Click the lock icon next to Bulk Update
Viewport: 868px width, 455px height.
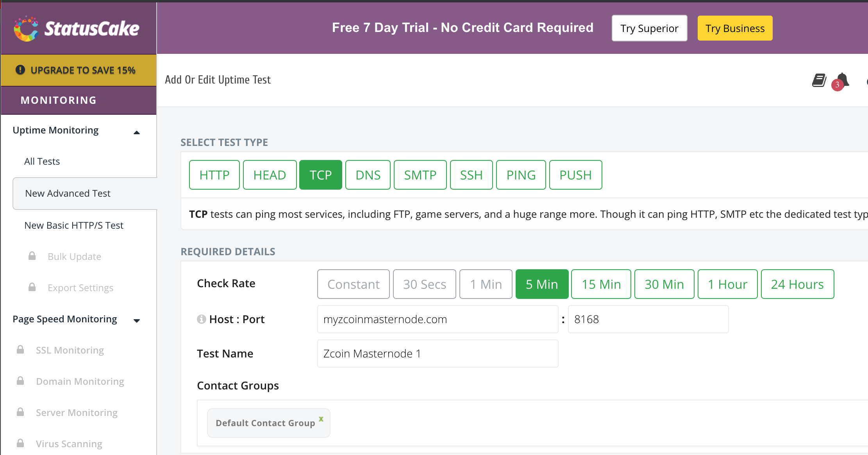32,256
